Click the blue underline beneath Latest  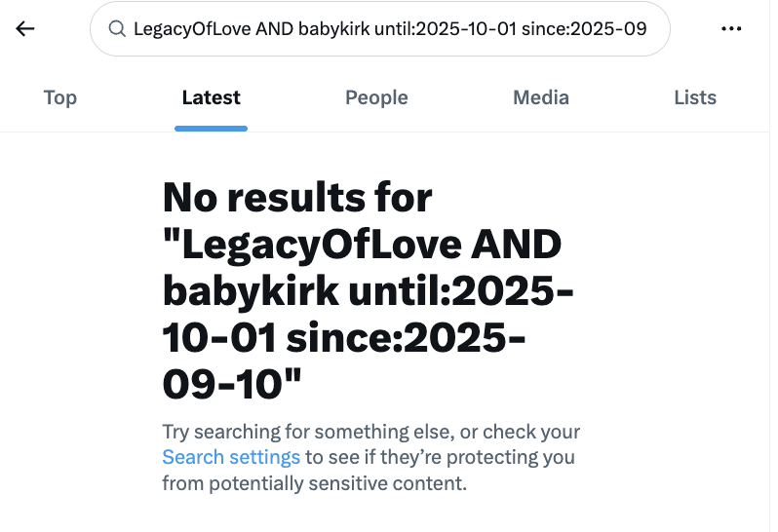tap(211, 128)
